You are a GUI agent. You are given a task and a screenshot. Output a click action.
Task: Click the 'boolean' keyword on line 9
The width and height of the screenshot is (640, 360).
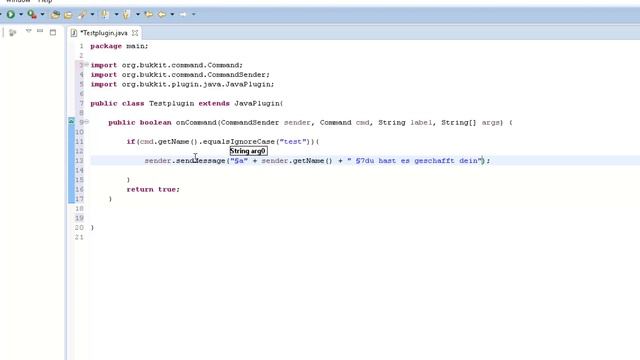click(x=156, y=122)
